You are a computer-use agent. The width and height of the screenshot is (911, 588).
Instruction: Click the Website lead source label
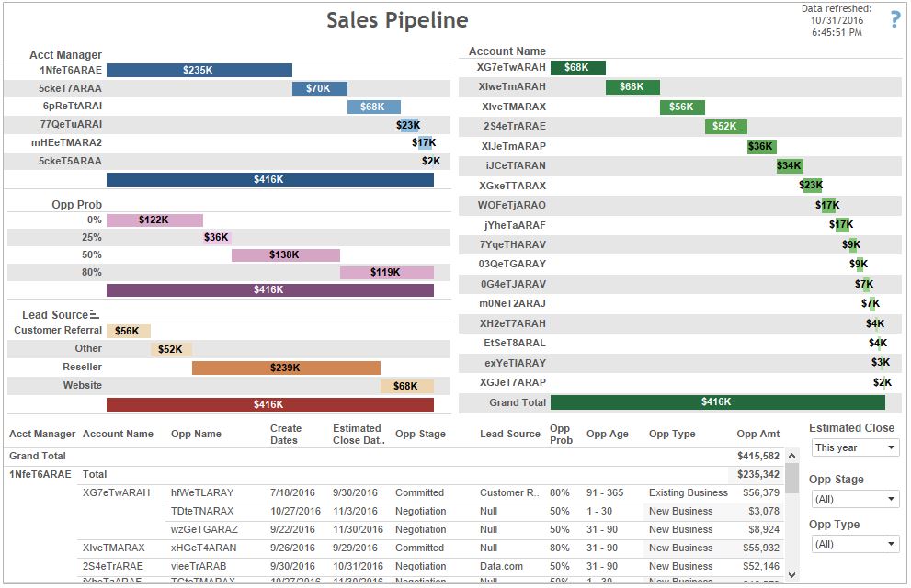tap(82, 385)
